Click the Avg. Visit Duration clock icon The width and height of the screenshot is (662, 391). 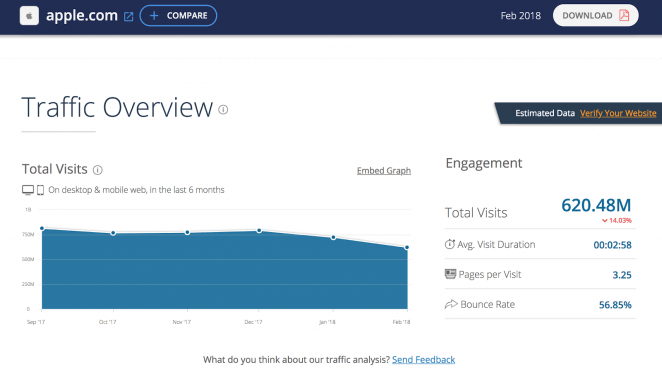coord(450,244)
